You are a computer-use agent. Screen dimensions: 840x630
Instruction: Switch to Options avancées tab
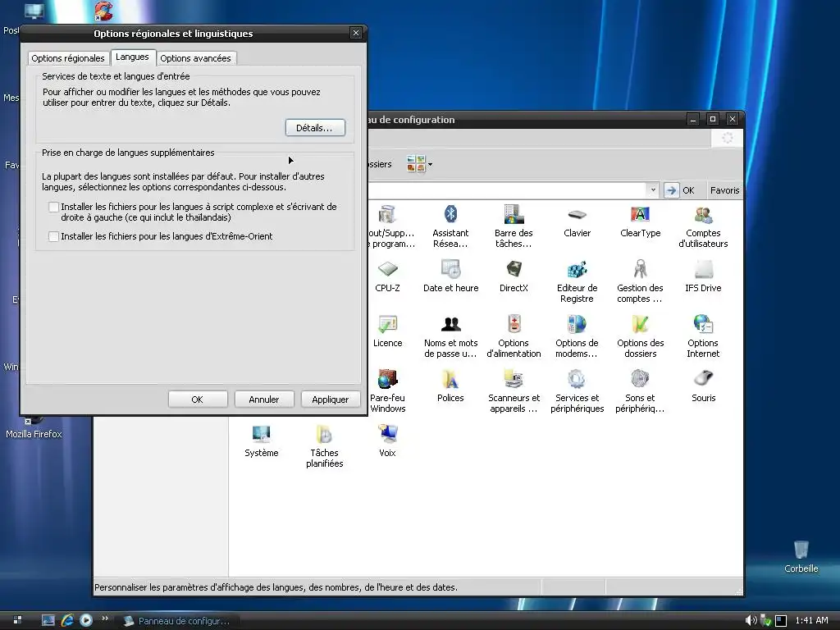tap(195, 58)
